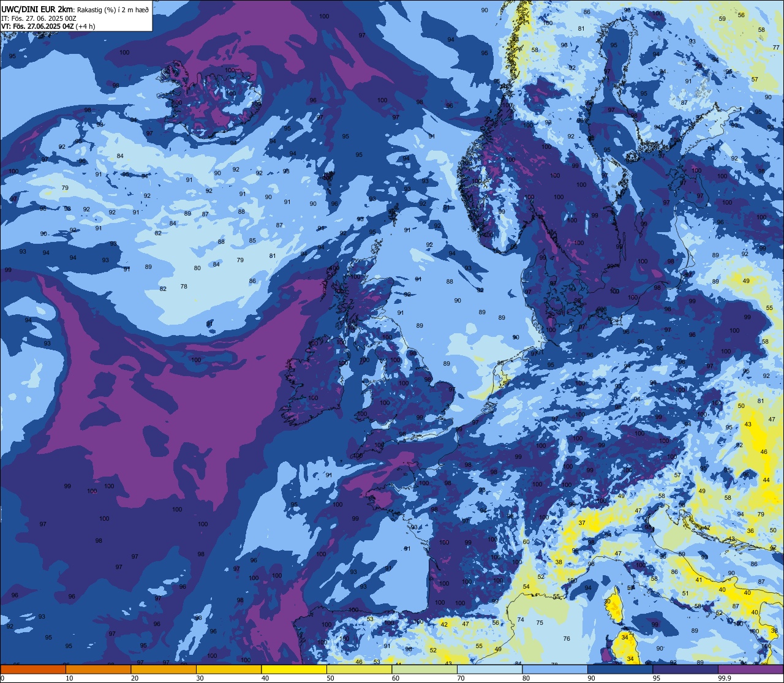Click the 50–60 pale yellow legend segment

[359, 669]
